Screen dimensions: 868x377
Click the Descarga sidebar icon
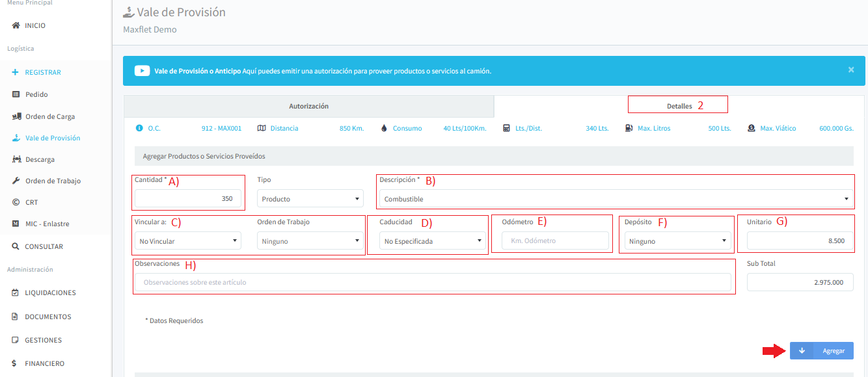(16, 159)
